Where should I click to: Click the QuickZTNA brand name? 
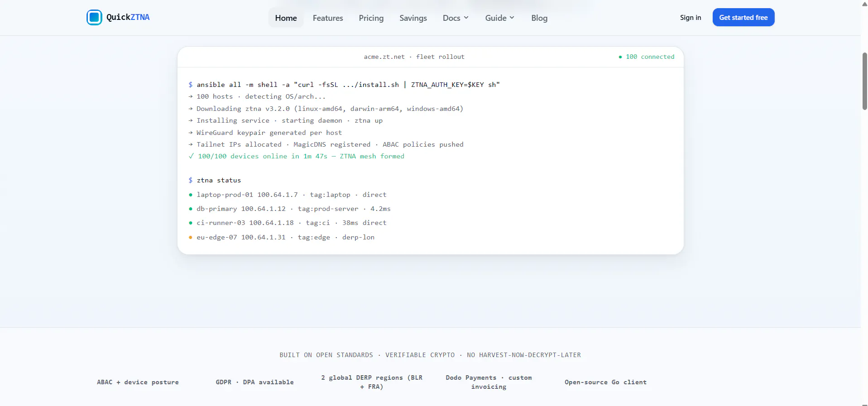pyautogui.click(x=128, y=17)
